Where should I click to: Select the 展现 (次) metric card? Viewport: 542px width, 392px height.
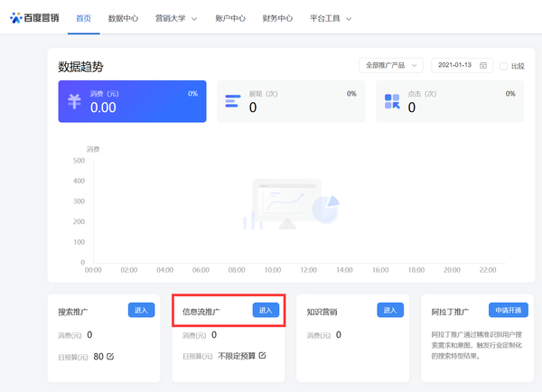291,101
